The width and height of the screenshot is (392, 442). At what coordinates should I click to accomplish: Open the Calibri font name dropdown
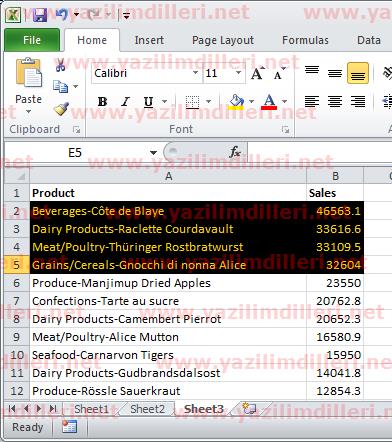point(196,73)
